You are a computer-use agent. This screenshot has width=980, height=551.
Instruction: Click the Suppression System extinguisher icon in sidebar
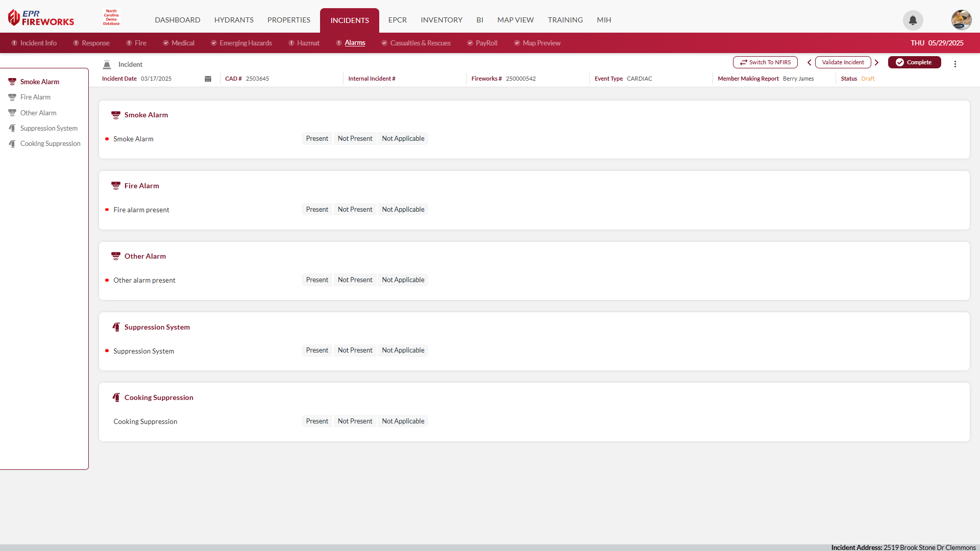tap(12, 128)
